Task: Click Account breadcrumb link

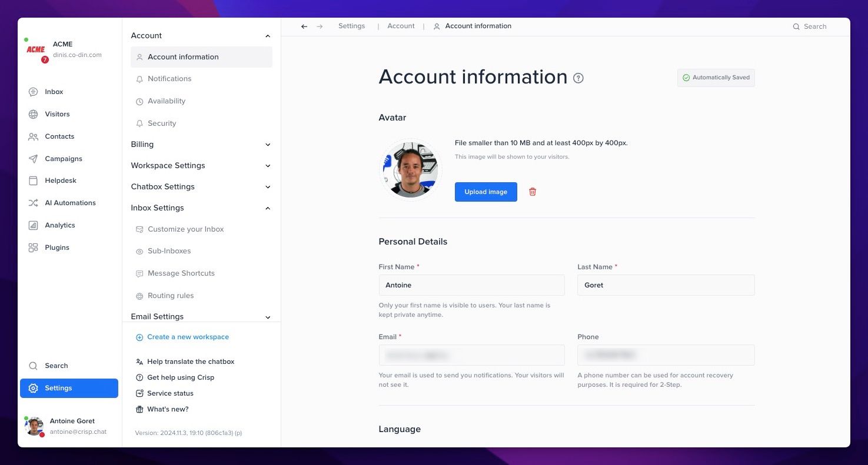Action: (401, 26)
